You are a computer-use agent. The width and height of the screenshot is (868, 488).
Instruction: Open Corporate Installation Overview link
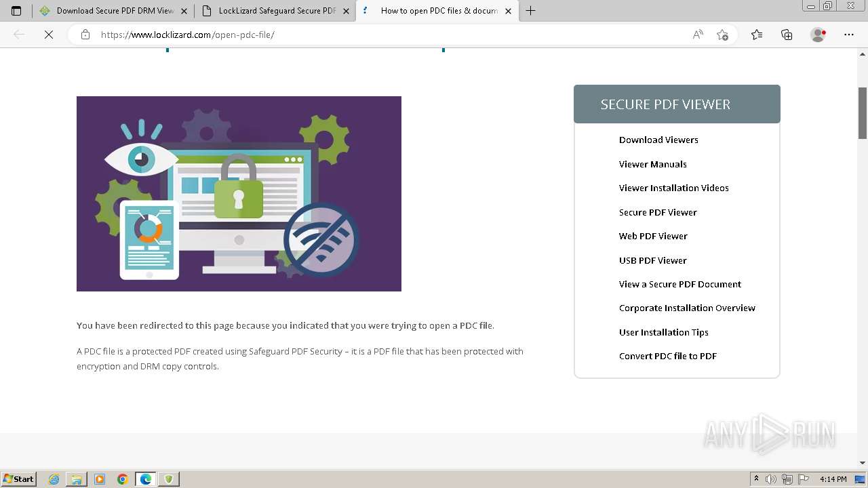click(687, 308)
